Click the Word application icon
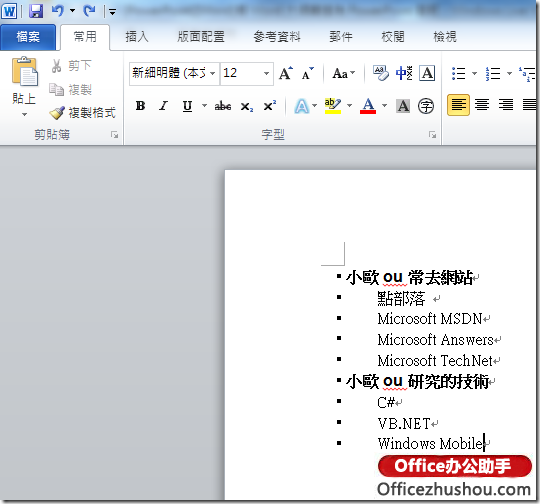Viewport: 540px width, 504px height. (x=9, y=11)
